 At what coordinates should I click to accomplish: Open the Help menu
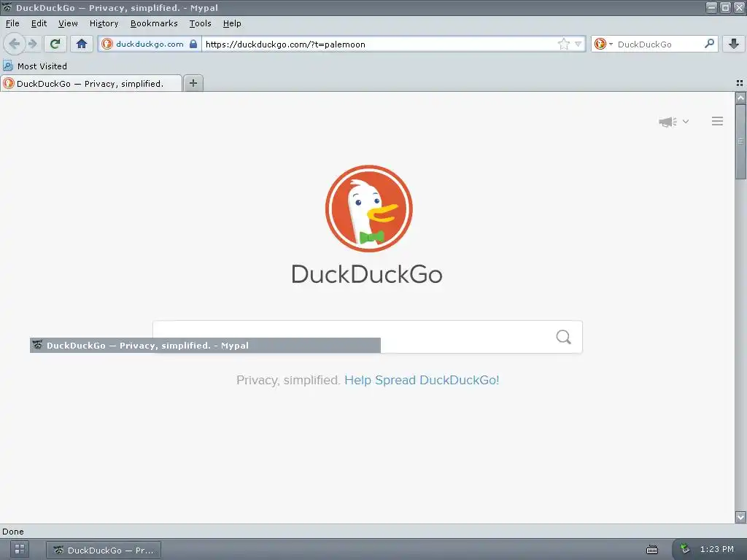[232, 23]
